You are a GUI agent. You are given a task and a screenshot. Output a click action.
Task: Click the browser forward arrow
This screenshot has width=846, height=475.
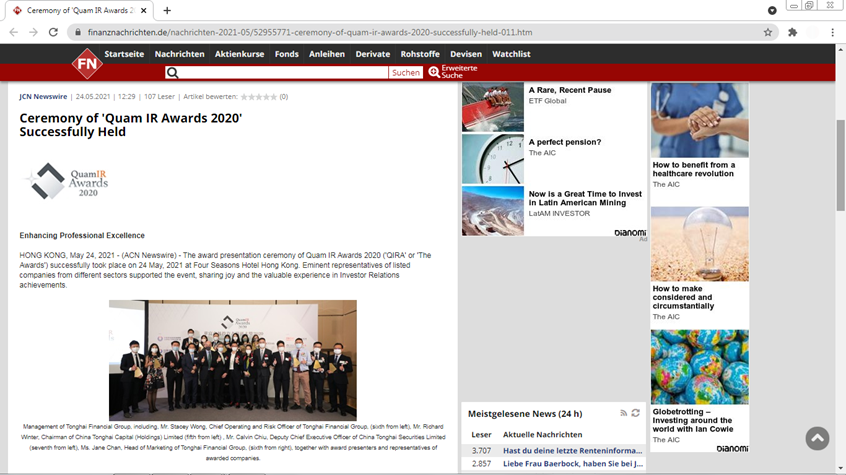click(33, 32)
